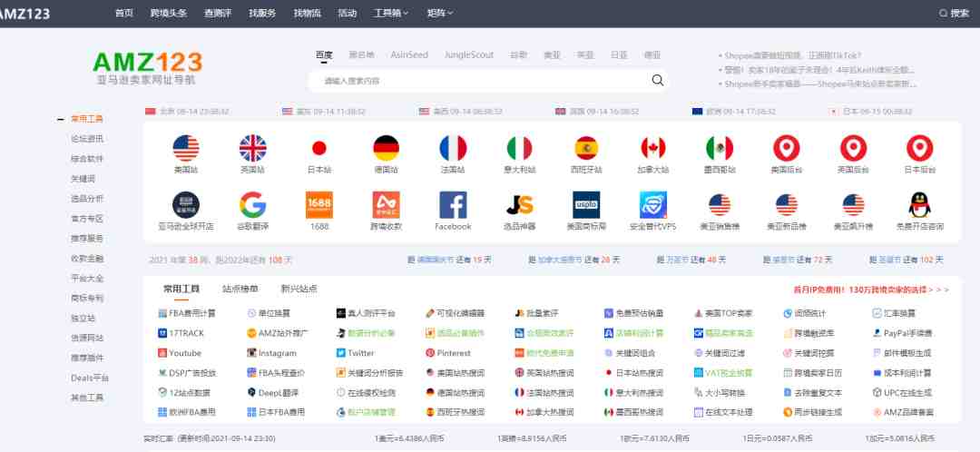Open the 法国站 France flag icon
The image size is (980, 452).
pyautogui.click(x=453, y=148)
